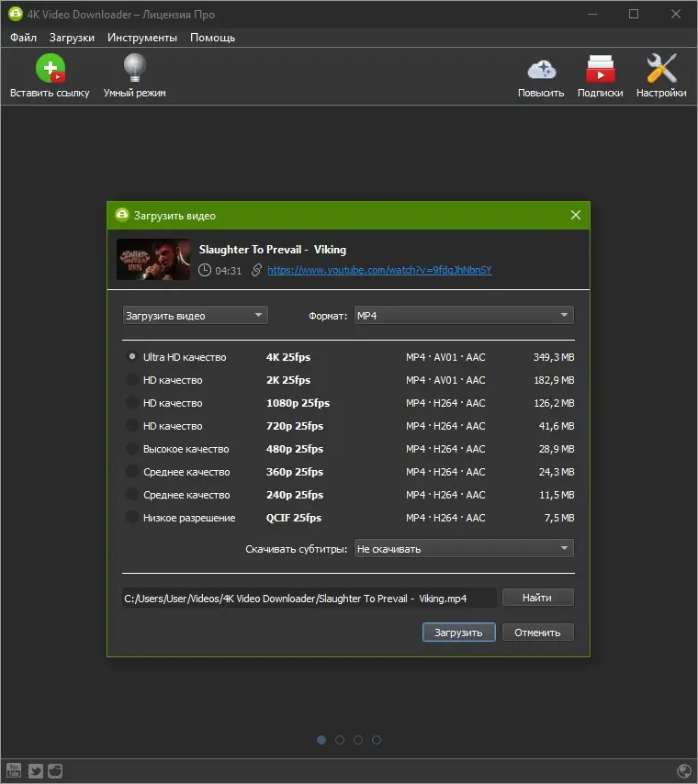Click the Slaughter To Prevail video thumbnail

point(153,260)
